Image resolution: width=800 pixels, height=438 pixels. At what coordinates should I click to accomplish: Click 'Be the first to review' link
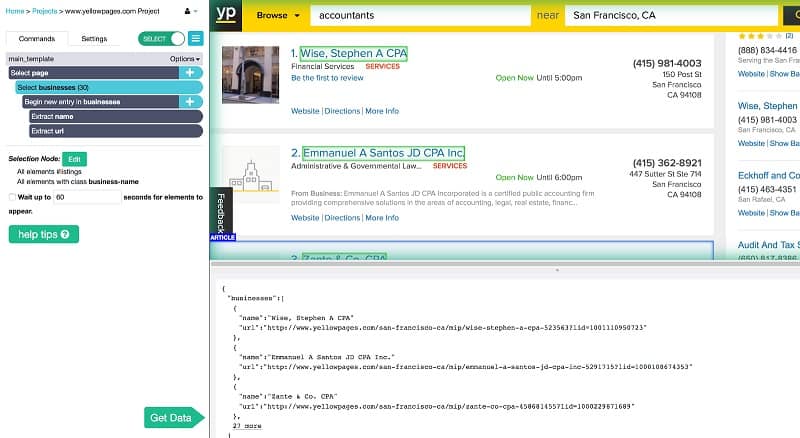coord(327,78)
